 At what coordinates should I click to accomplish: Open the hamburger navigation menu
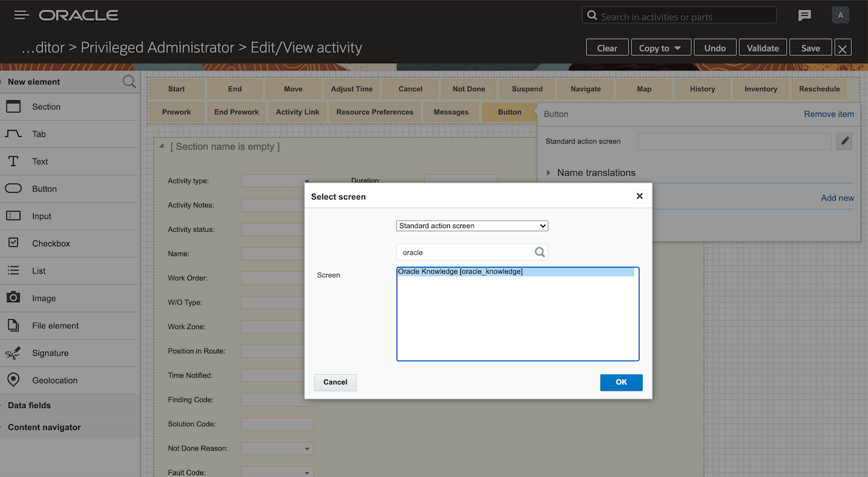pyautogui.click(x=22, y=15)
